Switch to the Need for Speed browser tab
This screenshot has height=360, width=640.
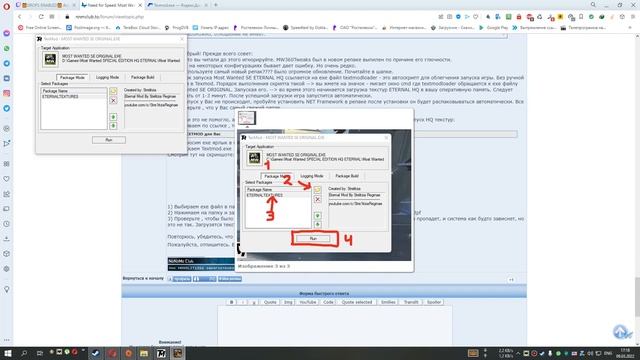tap(111, 5)
